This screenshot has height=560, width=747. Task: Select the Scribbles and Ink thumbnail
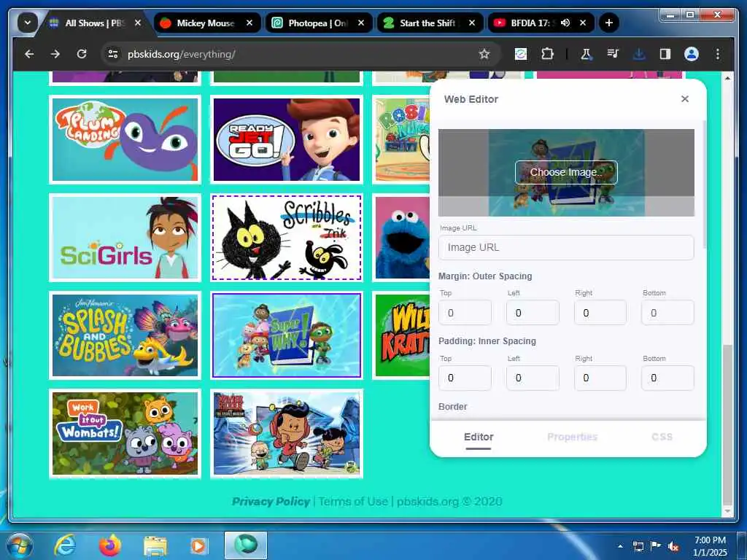pyautogui.click(x=287, y=238)
